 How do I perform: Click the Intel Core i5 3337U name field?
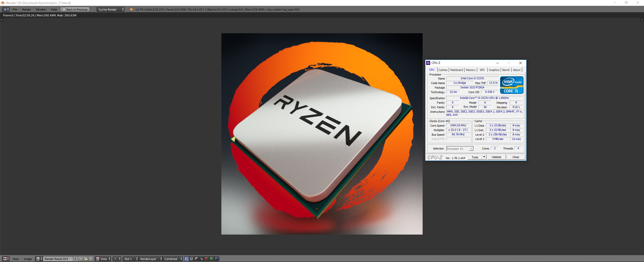click(x=472, y=78)
